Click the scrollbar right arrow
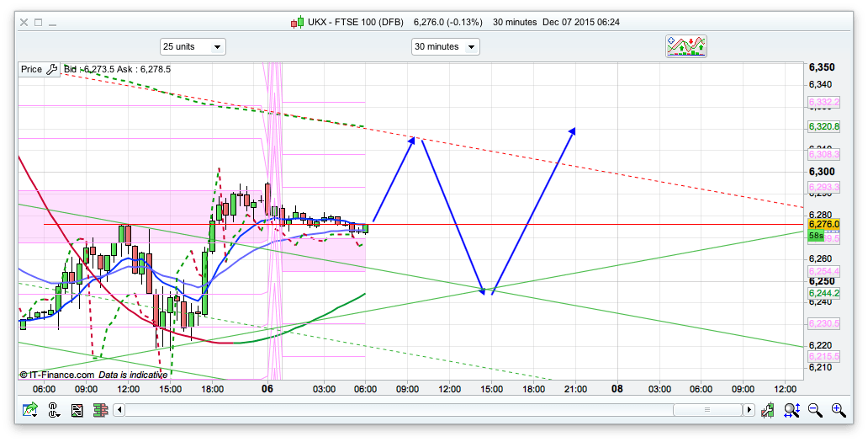Screen dimensions: 868x442 click(x=749, y=410)
